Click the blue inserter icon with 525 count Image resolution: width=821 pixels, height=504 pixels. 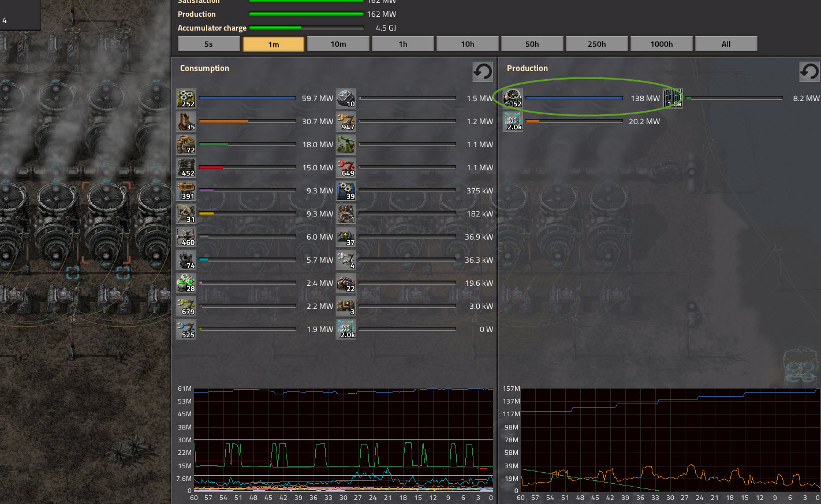[186, 329]
